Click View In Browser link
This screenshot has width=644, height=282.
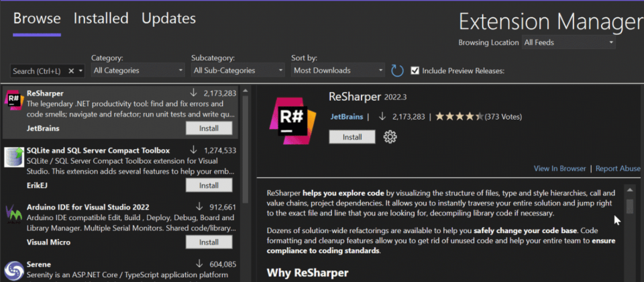point(559,169)
